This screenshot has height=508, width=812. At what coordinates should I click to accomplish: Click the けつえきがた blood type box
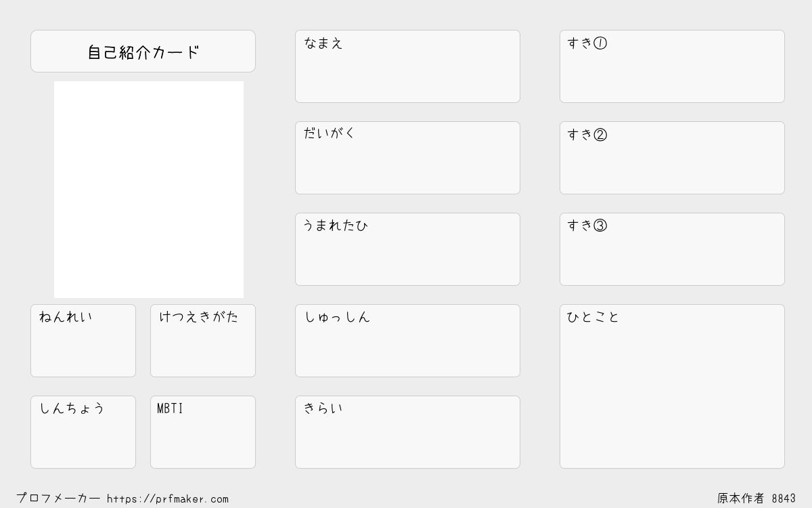tap(203, 341)
